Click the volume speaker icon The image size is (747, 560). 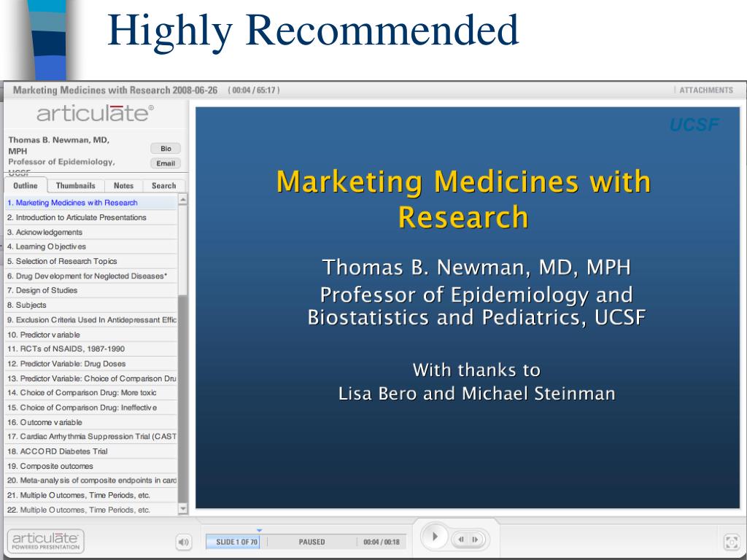[x=183, y=542]
